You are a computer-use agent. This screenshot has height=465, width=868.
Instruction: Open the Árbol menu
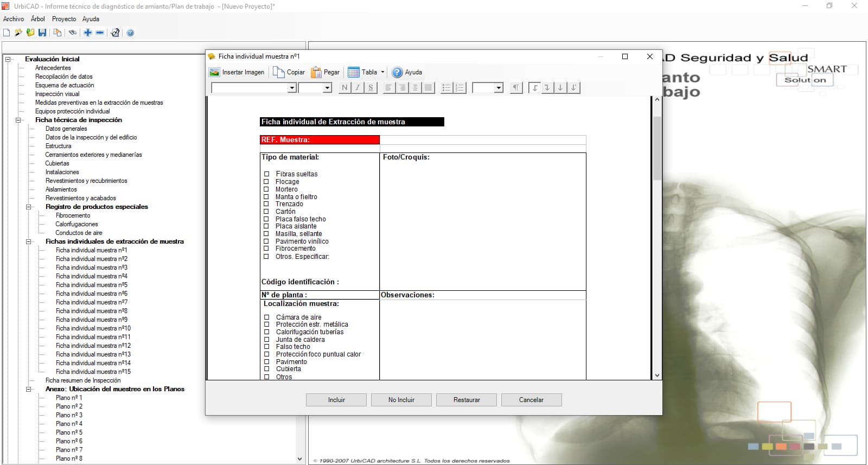pyautogui.click(x=38, y=19)
